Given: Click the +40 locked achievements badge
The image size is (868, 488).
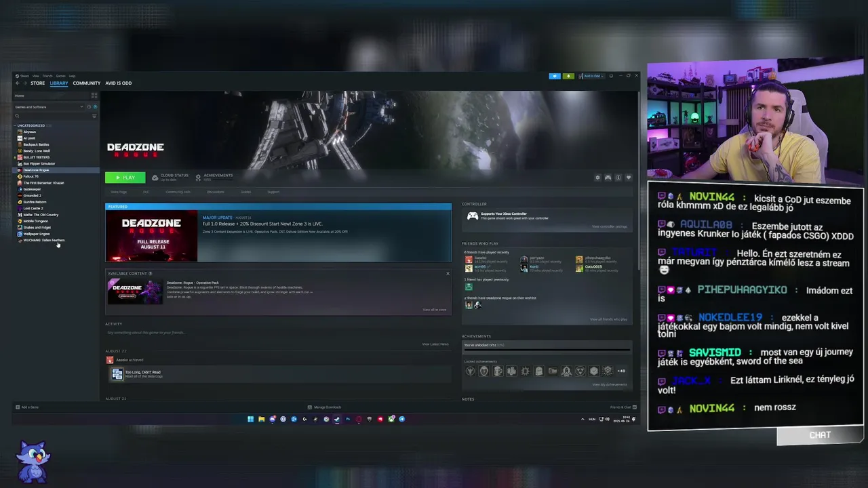Looking at the screenshot, I should click(621, 371).
